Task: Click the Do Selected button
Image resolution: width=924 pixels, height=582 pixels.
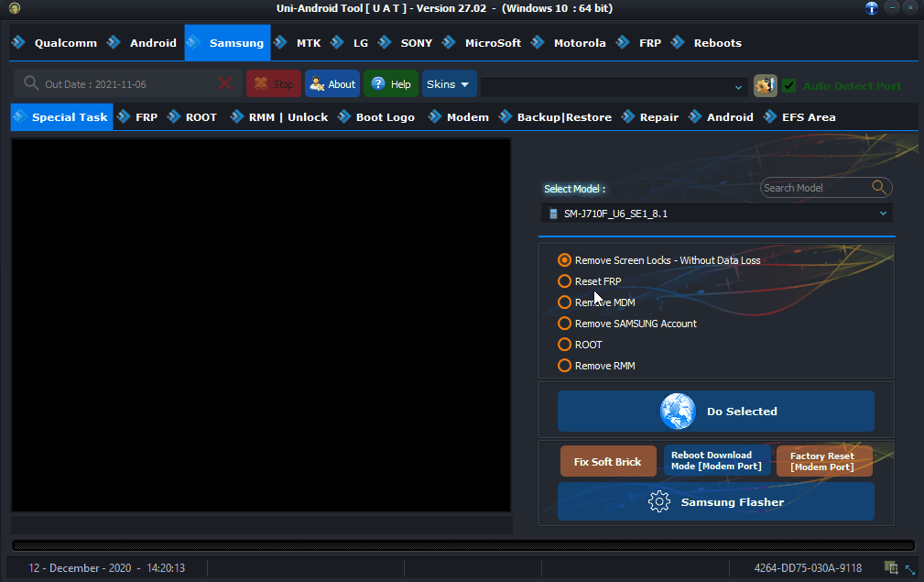Action: (x=716, y=411)
